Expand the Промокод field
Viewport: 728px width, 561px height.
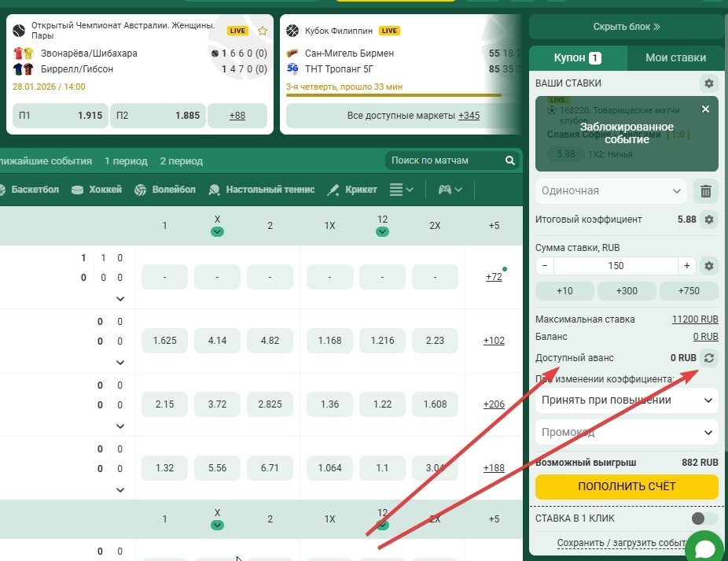pos(627,432)
